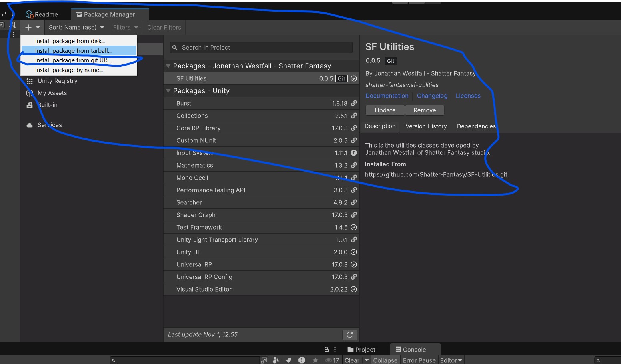621x364 pixels.
Task: Open the Sort: Name (asc) dropdown
Action: click(x=76, y=28)
